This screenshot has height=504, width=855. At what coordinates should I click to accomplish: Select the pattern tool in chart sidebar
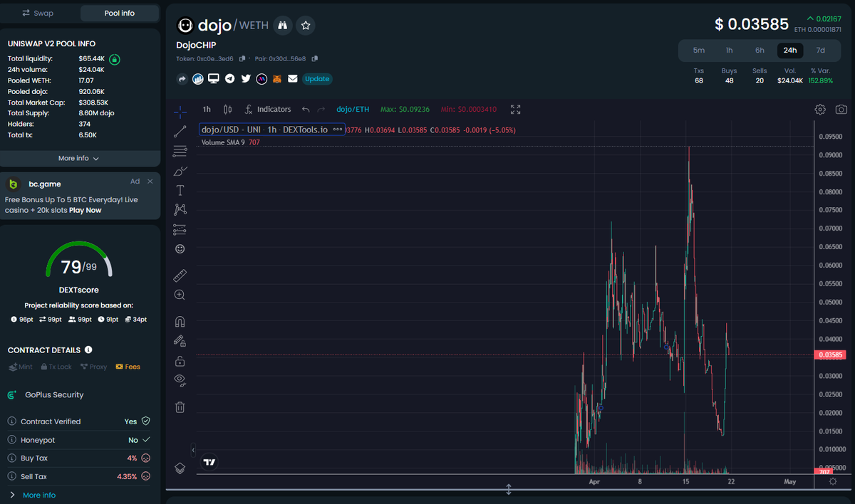pyautogui.click(x=180, y=209)
